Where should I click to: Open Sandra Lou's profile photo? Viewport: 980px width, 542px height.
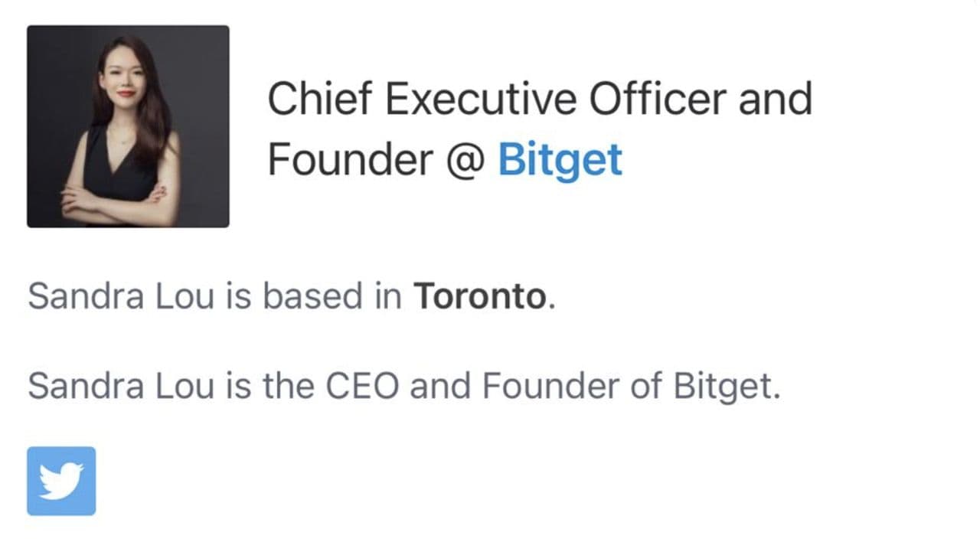click(128, 126)
